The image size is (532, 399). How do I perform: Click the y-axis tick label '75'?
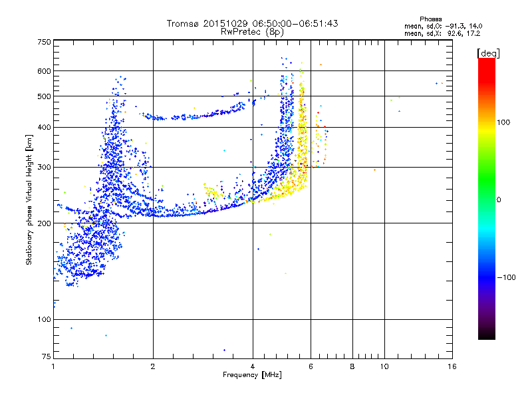[x=47, y=356]
